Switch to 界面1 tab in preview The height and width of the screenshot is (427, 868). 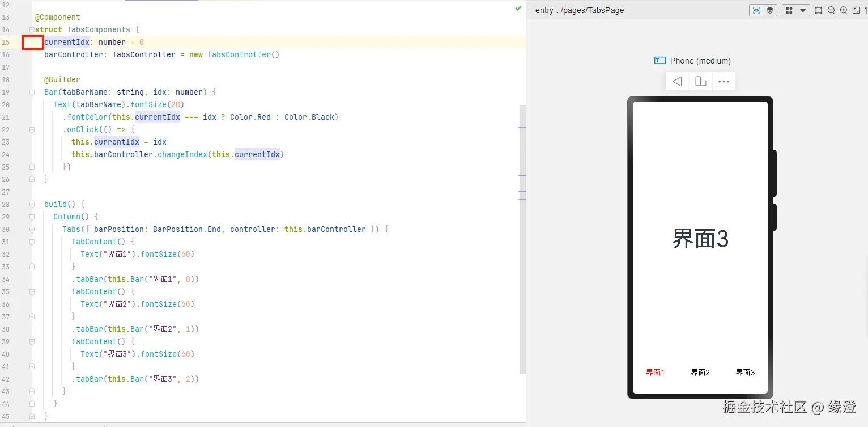(655, 373)
